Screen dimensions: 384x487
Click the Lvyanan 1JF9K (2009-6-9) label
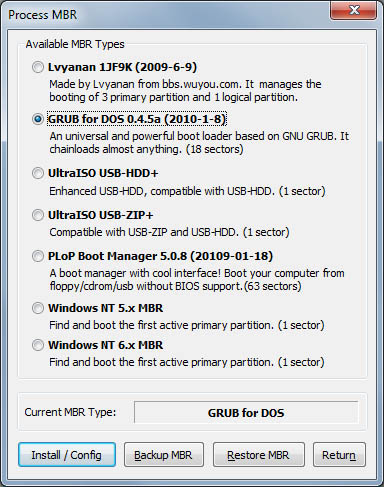[122, 67]
